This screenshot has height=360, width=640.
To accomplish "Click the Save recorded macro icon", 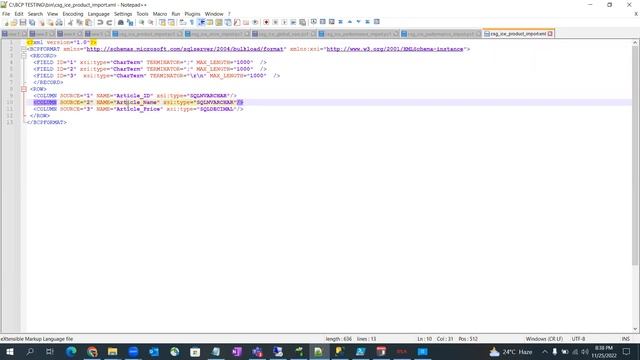I will click(302, 22).
